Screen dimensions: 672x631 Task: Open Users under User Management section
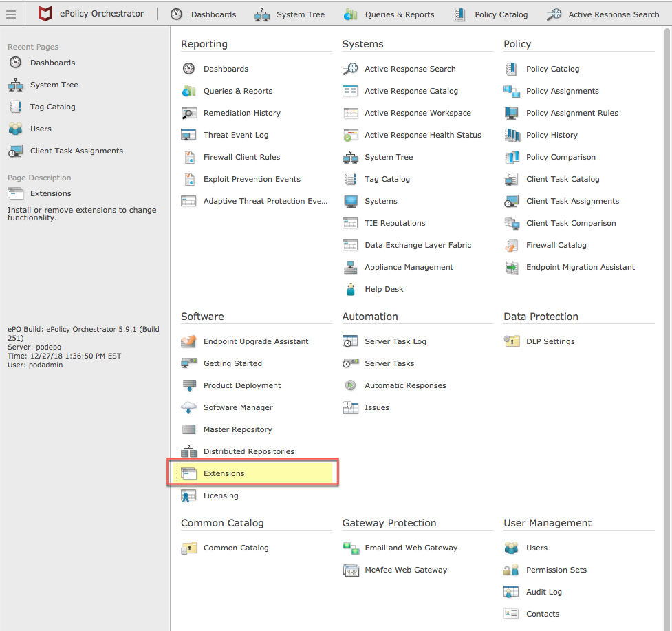coord(536,548)
